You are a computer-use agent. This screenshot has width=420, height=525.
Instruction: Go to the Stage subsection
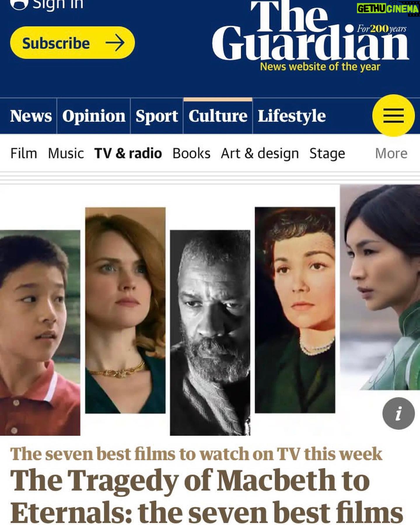click(x=327, y=153)
